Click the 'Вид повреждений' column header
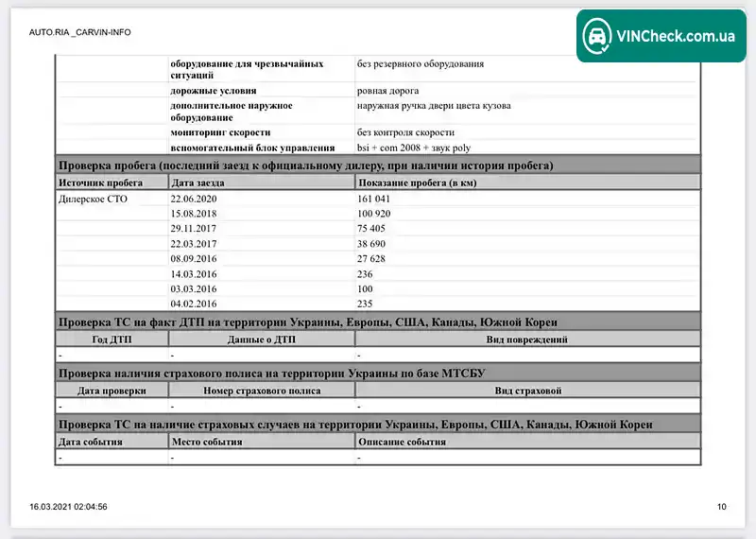The image size is (756, 539). [527, 339]
